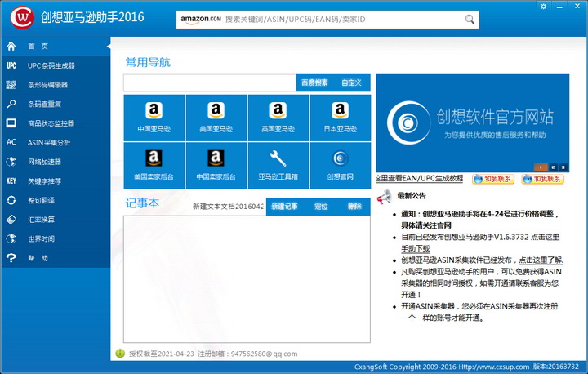Image resolution: width=588 pixels, height=374 pixels.
Task: Open 中国卖家后台 tile
Action: click(x=216, y=166)
